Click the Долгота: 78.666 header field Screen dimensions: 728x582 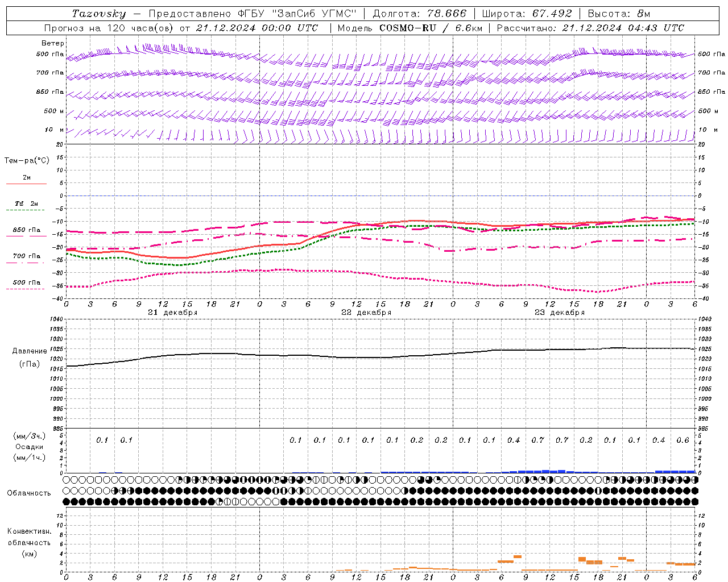pos(420,14)
